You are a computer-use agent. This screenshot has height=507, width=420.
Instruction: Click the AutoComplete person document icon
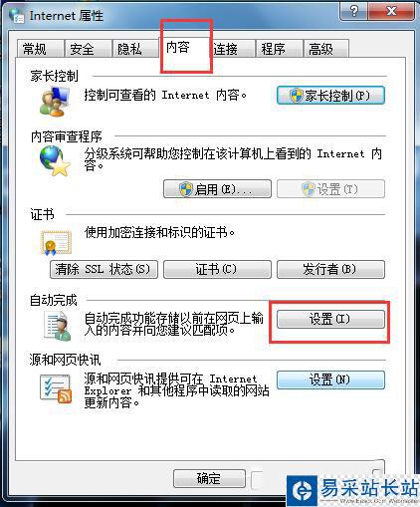click(x=58, y=326)
